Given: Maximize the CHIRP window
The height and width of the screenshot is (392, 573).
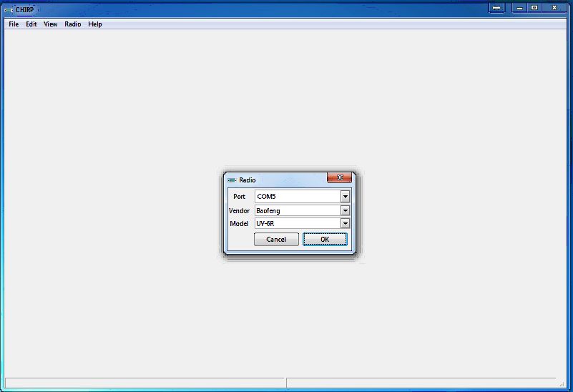Looking at the screenshot, I should (x=534, y=8).
